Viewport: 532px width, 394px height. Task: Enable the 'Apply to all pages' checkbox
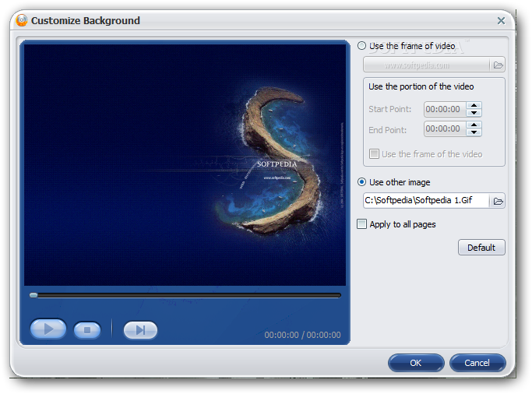click(361, 224)
